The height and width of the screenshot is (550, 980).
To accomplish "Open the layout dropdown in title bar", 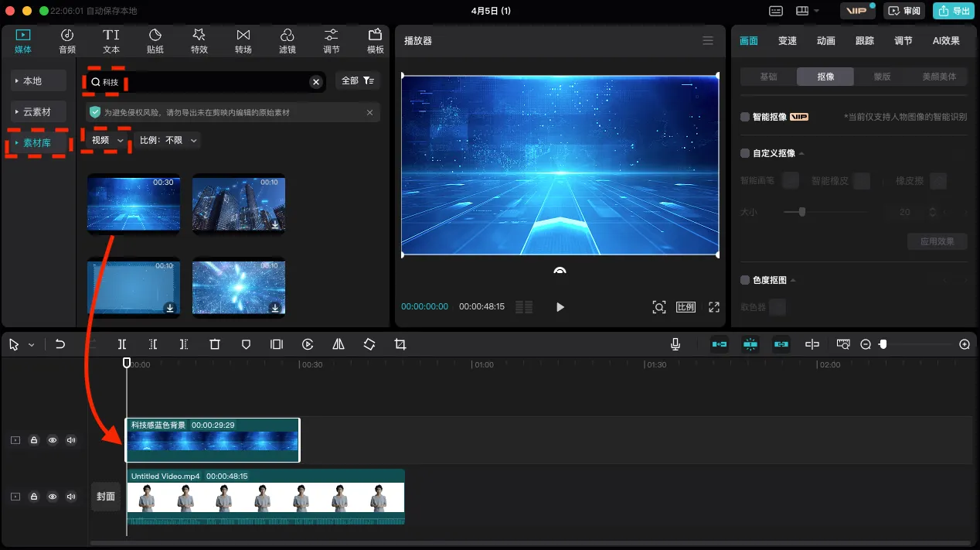I will coord(808,11).
